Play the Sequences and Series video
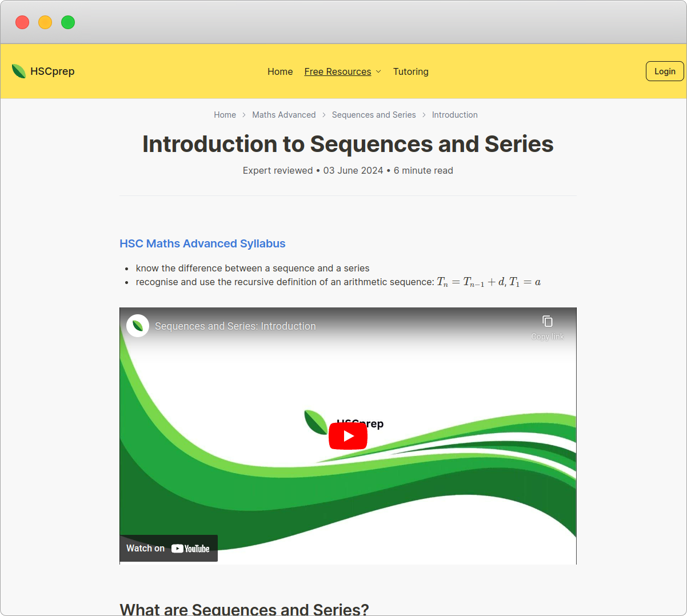Viewport: 687px width, 616px height. (x=348, y=435)
